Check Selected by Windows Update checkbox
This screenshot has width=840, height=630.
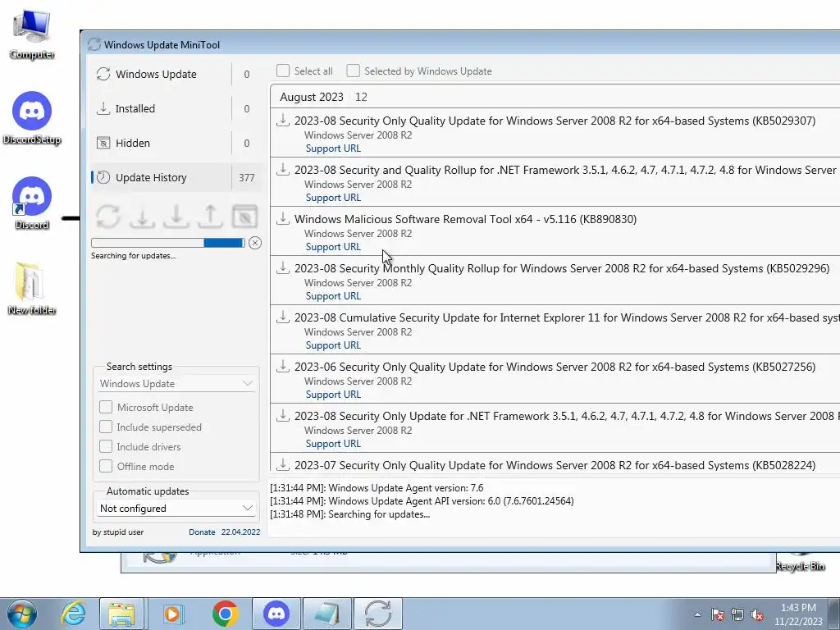click(353, 71)
